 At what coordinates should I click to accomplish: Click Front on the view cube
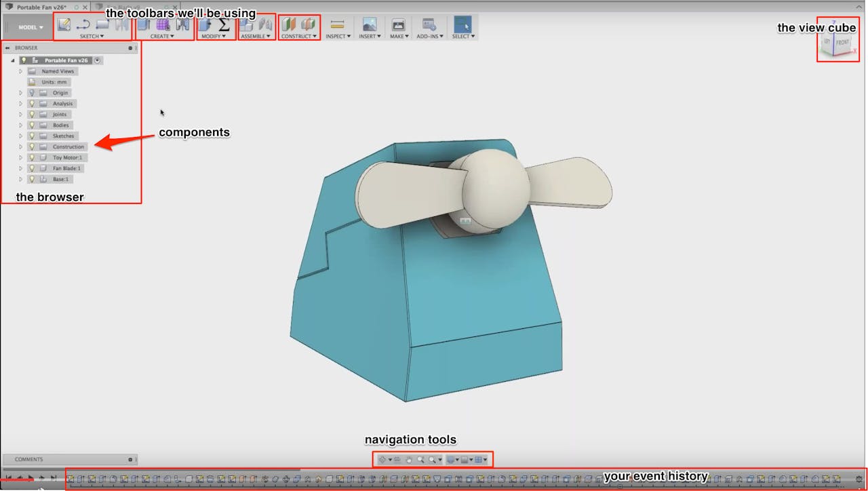(843, 42)
